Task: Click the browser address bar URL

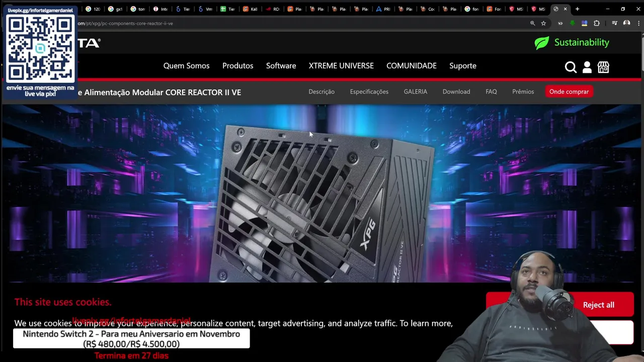Action: tap(126, 24)
